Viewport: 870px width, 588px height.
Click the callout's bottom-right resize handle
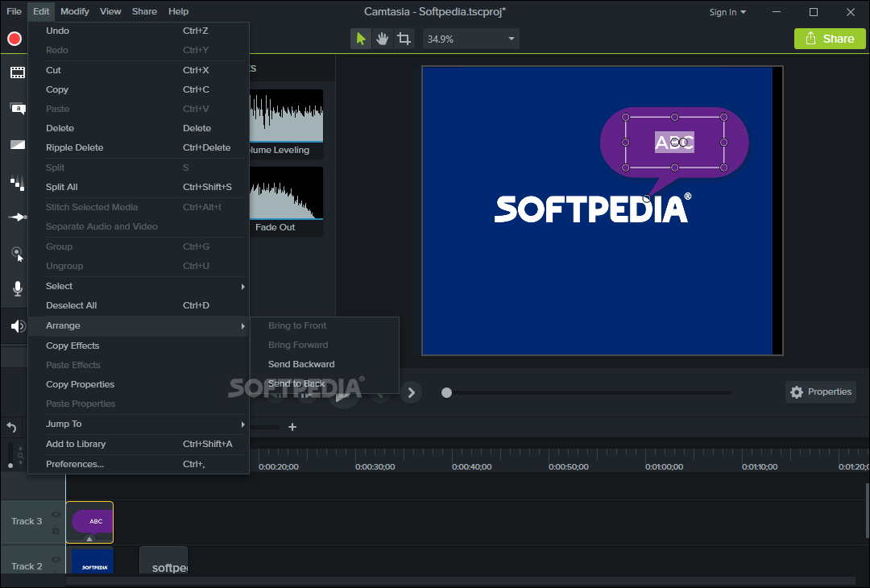(x=724, y=168)
